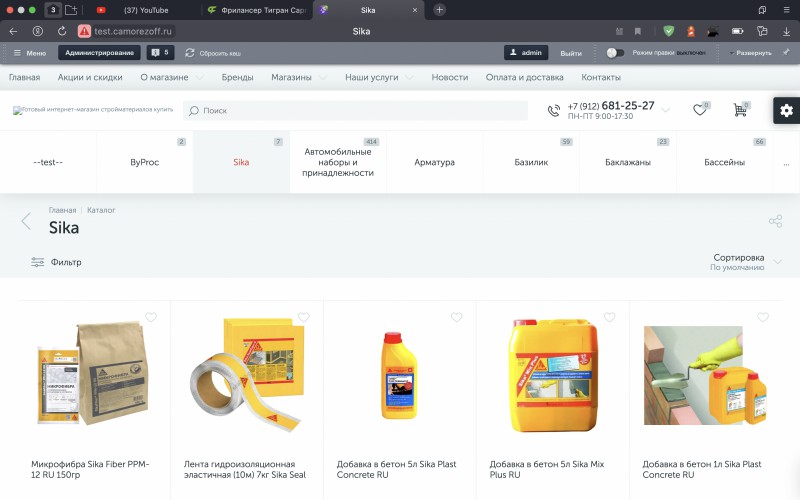Open the Сортировка sort dropdown
The height and width of the screenshot is (500, 800).
point(746,262)
